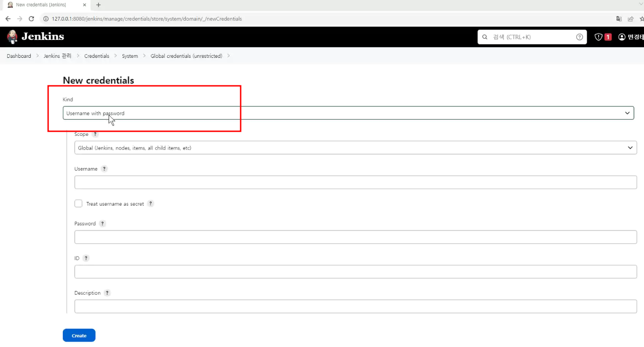Click the translate page icon

click(619, 19)
